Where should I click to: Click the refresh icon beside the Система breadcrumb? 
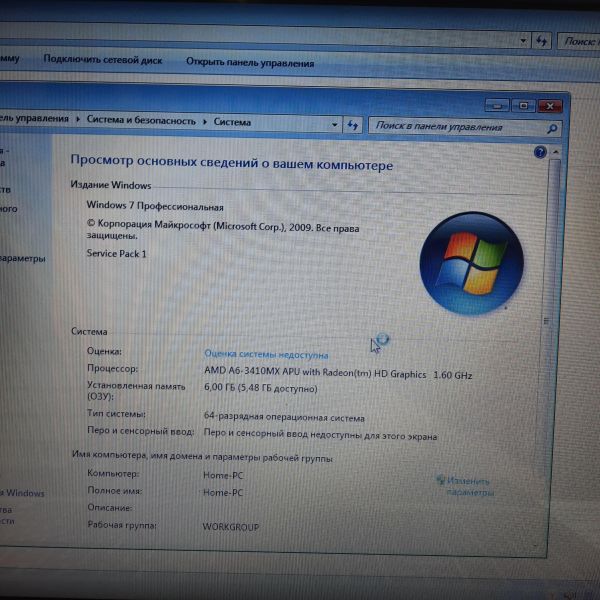[352, 125]
